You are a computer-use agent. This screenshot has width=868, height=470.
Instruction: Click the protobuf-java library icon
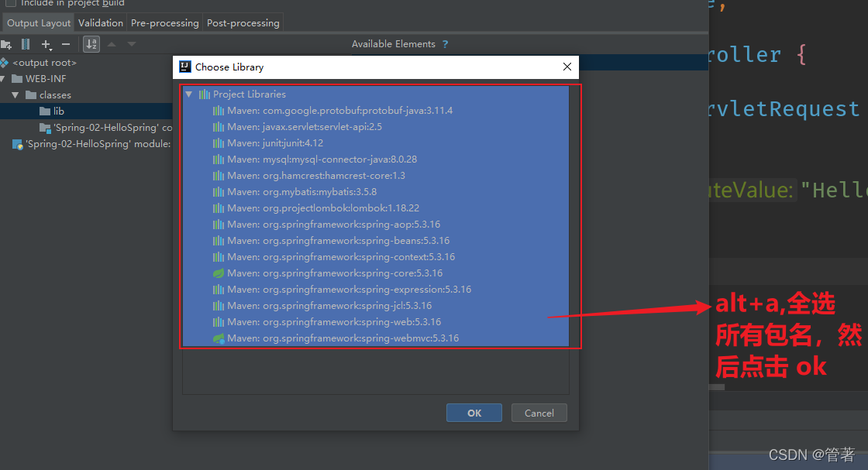pyautogui.click(x=219, y=111)
